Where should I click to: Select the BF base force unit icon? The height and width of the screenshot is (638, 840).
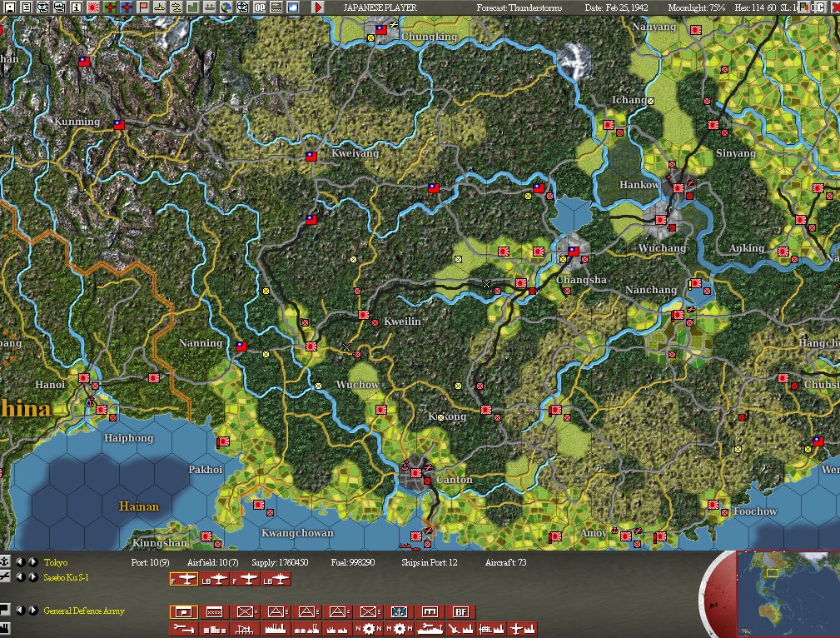(x=461, y=611)
